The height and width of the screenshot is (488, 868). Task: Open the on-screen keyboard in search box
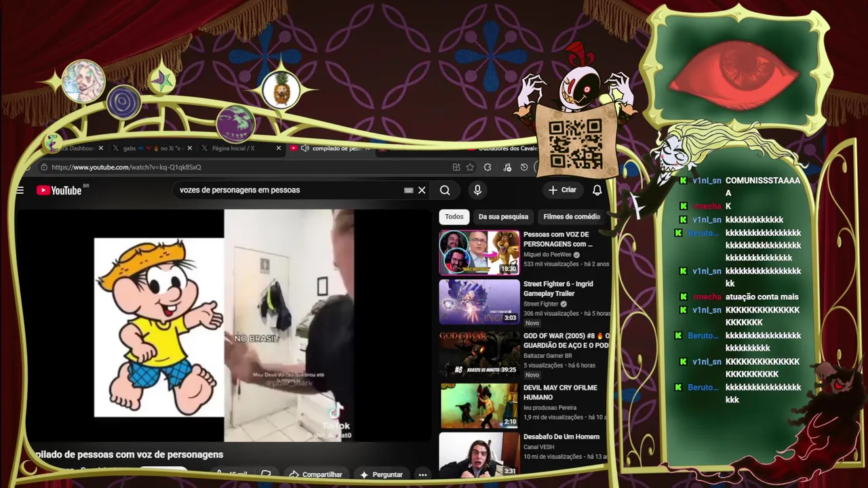point(408,190)
